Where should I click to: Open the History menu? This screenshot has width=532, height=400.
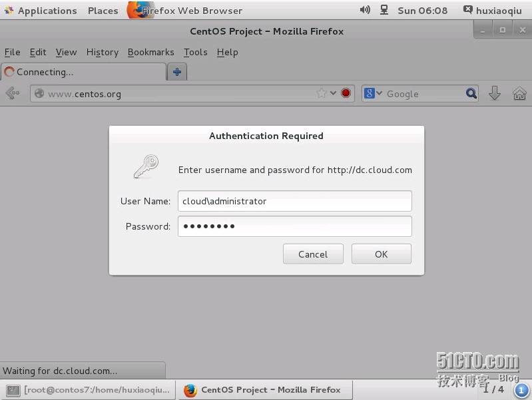tap(102, 53)
